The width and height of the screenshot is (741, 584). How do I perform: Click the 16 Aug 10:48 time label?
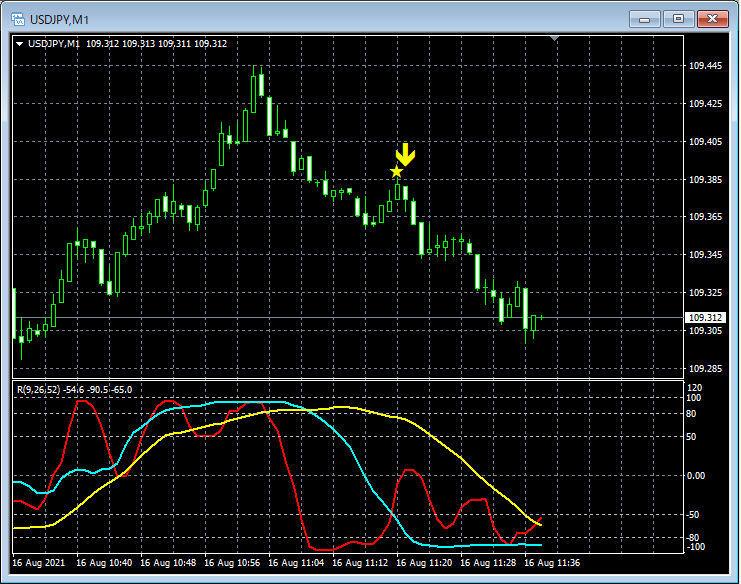(168, 563)
